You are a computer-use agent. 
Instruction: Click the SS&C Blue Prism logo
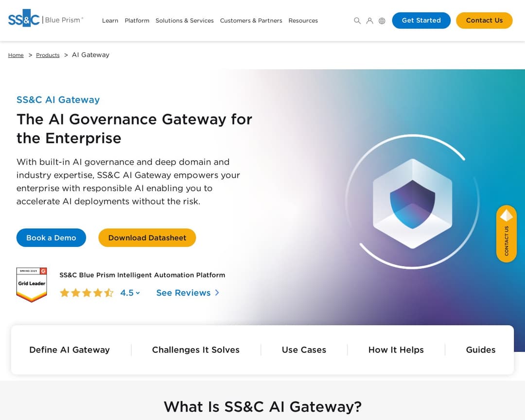tap(45, 19)
